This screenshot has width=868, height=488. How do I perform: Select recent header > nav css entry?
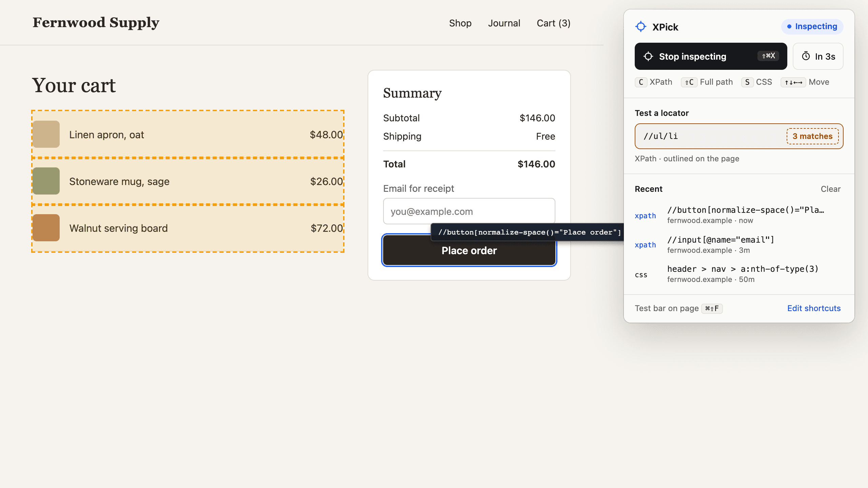(739, 274)
